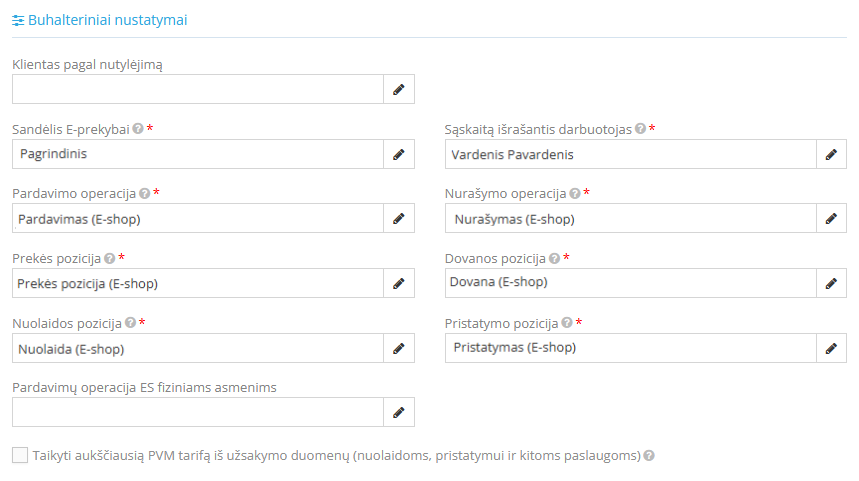Edit Pardavimo operacija using pencil button
859x481 pixels.
398,218
